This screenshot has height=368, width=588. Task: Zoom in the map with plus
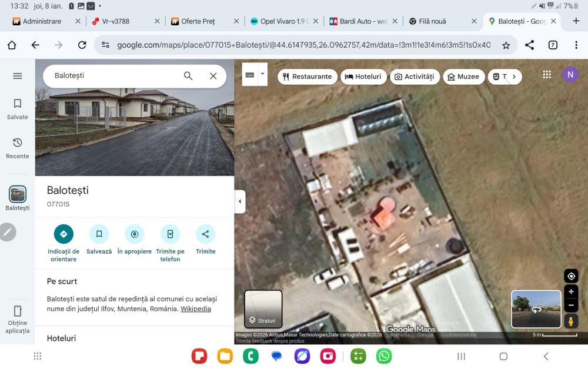pos(571,291)
